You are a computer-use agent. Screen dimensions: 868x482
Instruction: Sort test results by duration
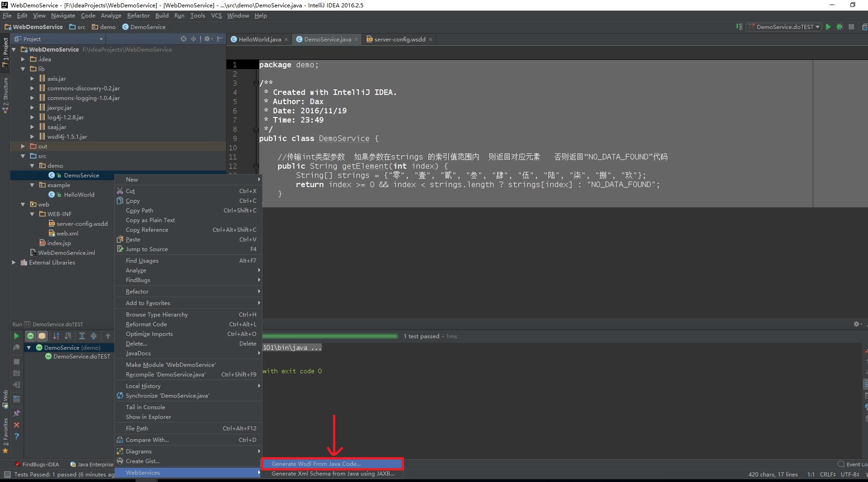pos(68,336)
